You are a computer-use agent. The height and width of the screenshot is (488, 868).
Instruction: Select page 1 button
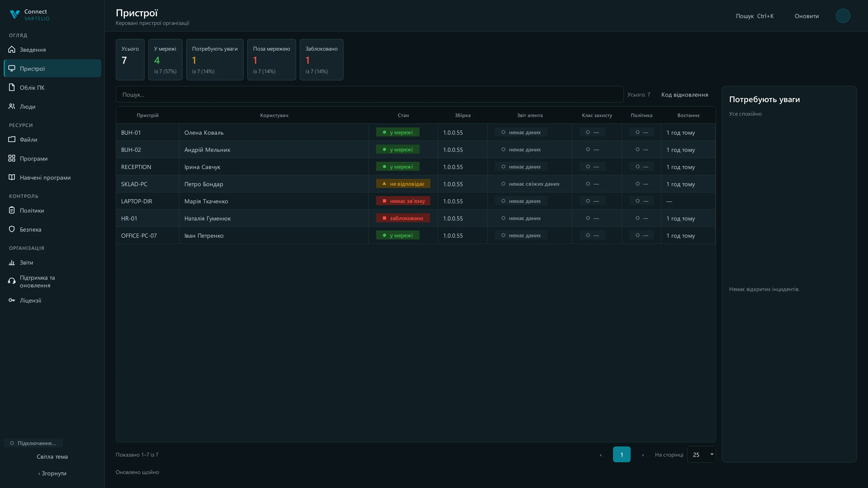[622, 454]
